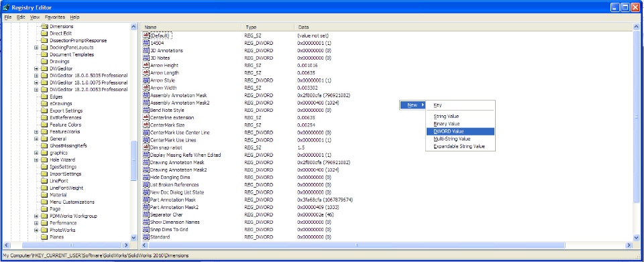Viewport: 644px width, 262px height.
Task: Click the Separator Char value icon
Action: click(x=146, y=214)
